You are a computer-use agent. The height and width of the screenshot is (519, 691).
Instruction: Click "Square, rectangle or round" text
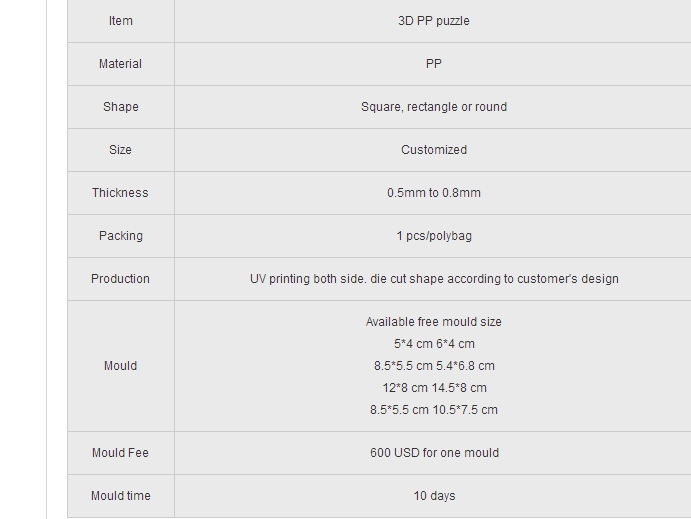pos(433,107)
